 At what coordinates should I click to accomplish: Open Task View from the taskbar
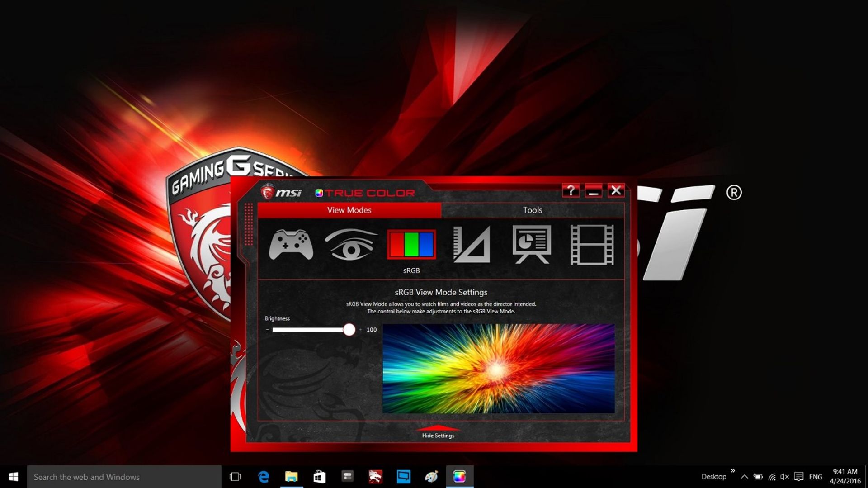pyautogui.click(x=235, y=477)
